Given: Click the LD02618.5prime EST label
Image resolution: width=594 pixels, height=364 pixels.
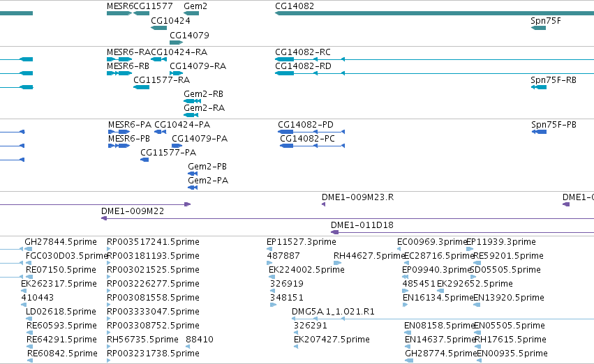Looking at the screenshot, I should coord(61,312).
